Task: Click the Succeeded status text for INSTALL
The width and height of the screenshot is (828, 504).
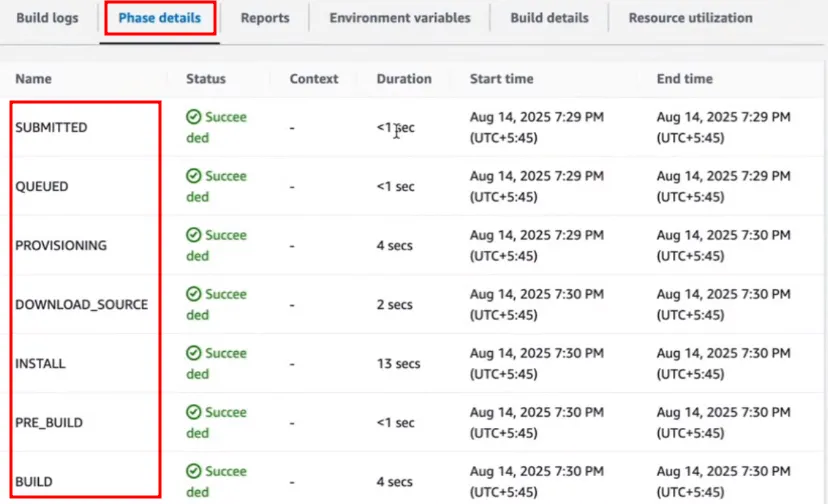Action: click(217, 364)
